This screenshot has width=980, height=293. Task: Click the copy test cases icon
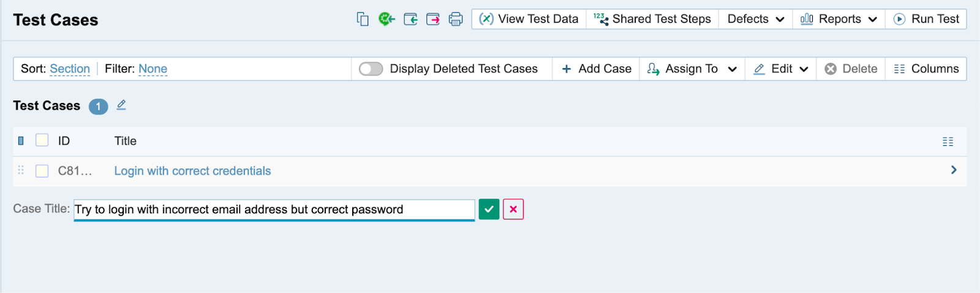tap(363, 19)
